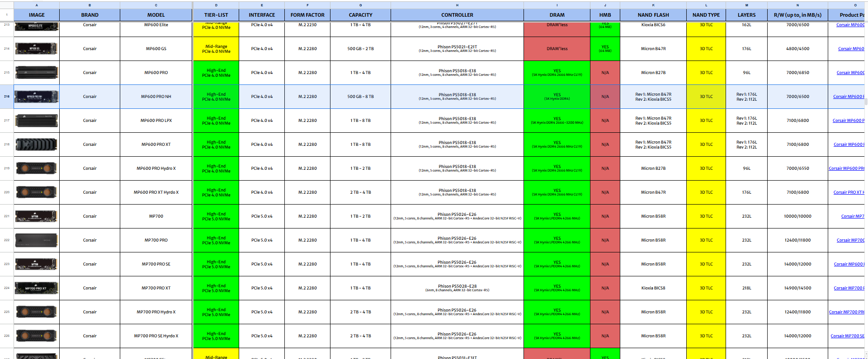The width and height of the screenshot is (868, 359).
Task: Follow the MP600 PRO Hydro X product link
Action: (846, 168)
